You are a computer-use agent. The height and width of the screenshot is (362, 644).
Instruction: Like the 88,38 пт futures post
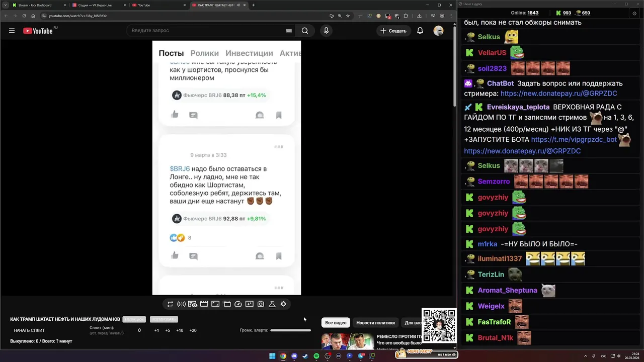pyautogui.click(x=175, y=115)
